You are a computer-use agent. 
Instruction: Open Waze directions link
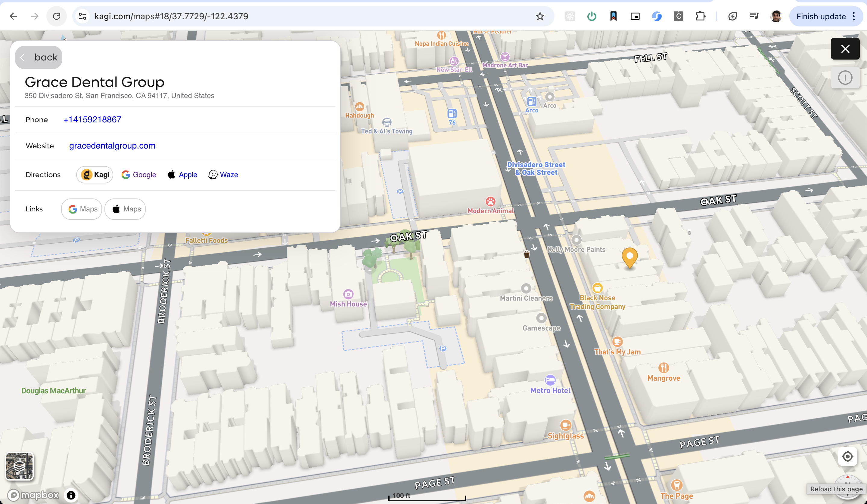223,175
